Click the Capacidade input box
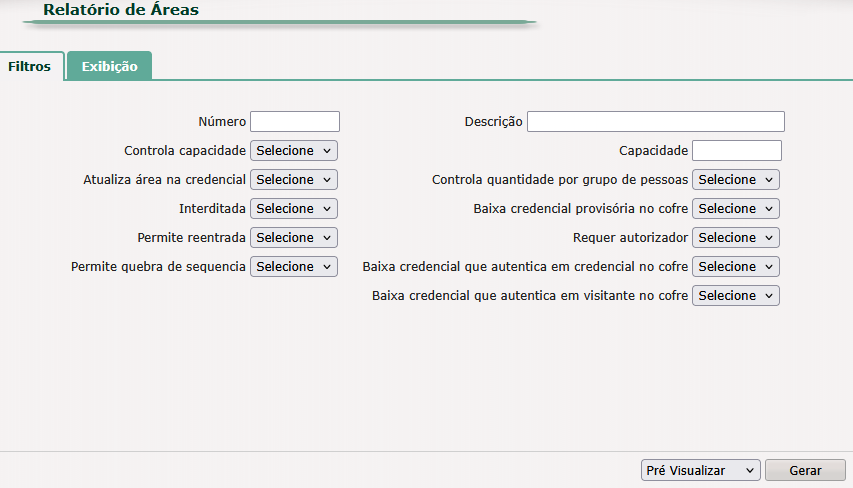Viewport: 853px width, 488px height. click(x=737, y=151)
